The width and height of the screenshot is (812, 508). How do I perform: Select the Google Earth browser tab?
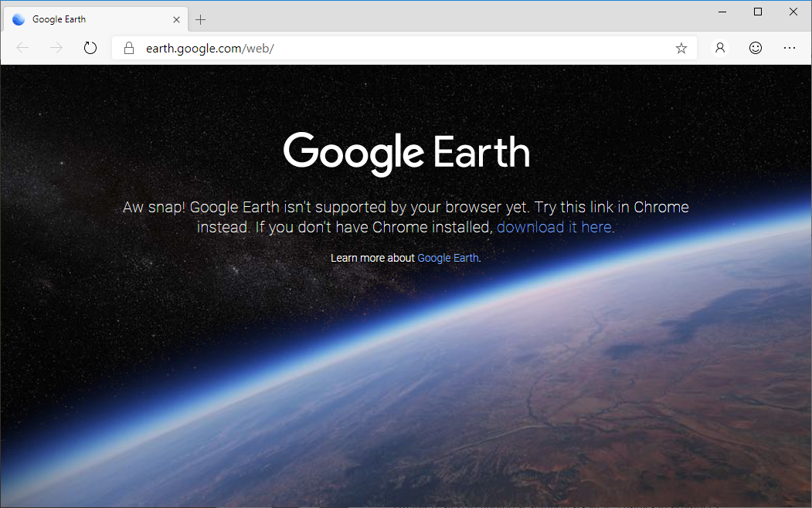(x=96, y=19)
